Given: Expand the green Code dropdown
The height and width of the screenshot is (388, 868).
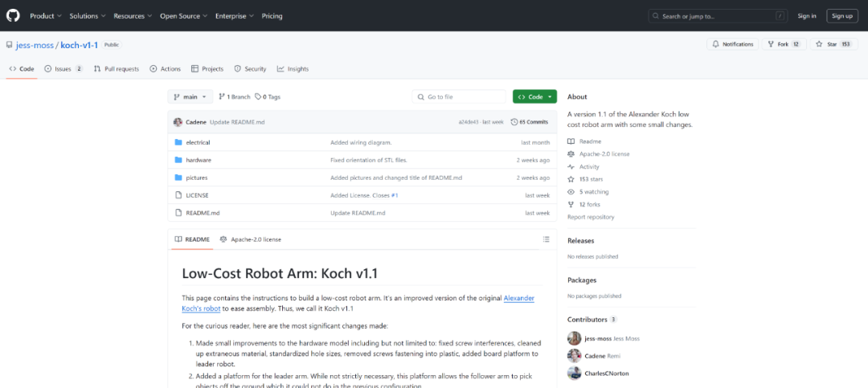Looking at the screenshot, I should (534, 96).
